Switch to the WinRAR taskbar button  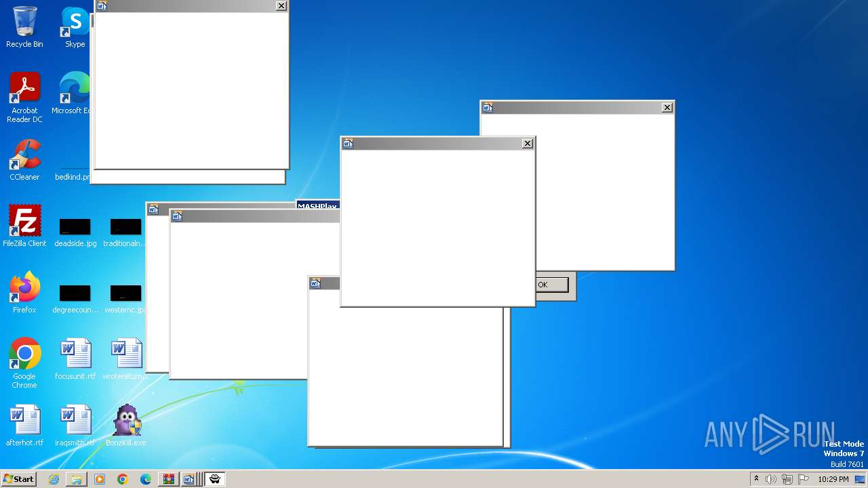[x=168, y=479]
